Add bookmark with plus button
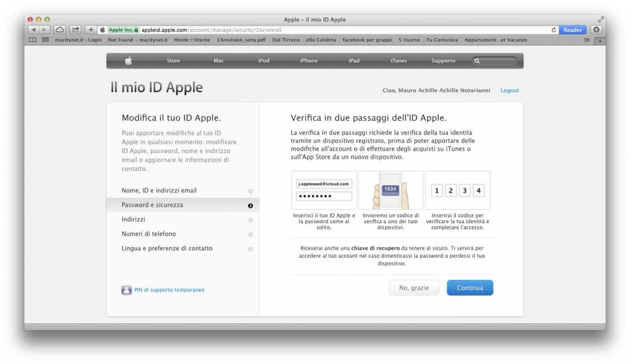 [x=91, y=30]
